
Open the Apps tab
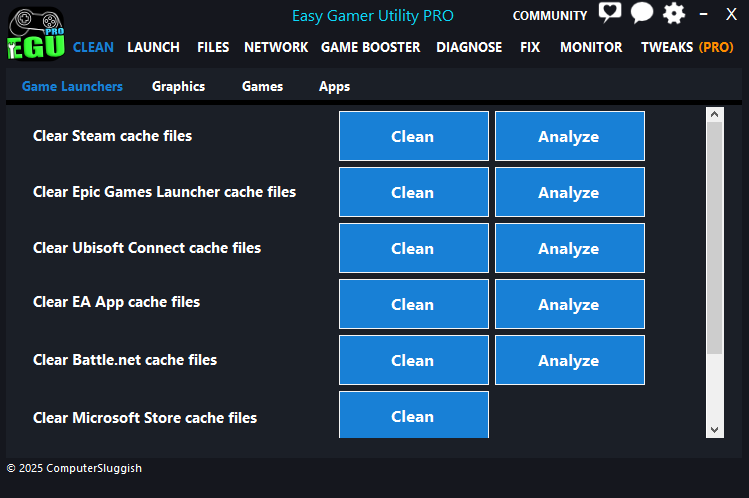[334, 86]
